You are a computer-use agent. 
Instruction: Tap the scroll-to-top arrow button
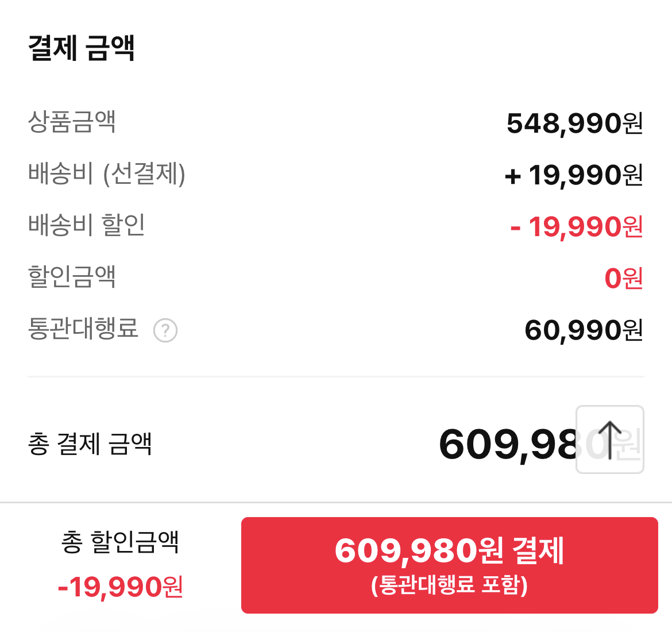609,440
